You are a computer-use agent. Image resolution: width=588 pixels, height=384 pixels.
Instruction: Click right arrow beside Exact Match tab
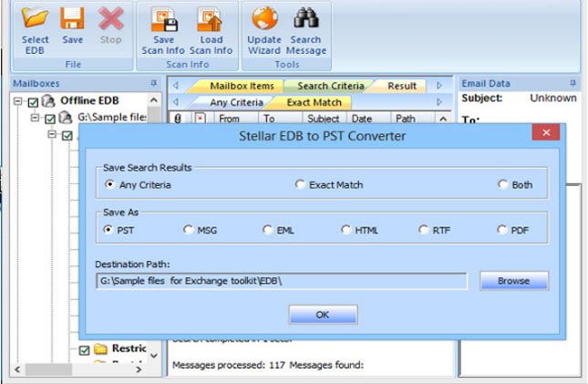[x=439, y=102]
